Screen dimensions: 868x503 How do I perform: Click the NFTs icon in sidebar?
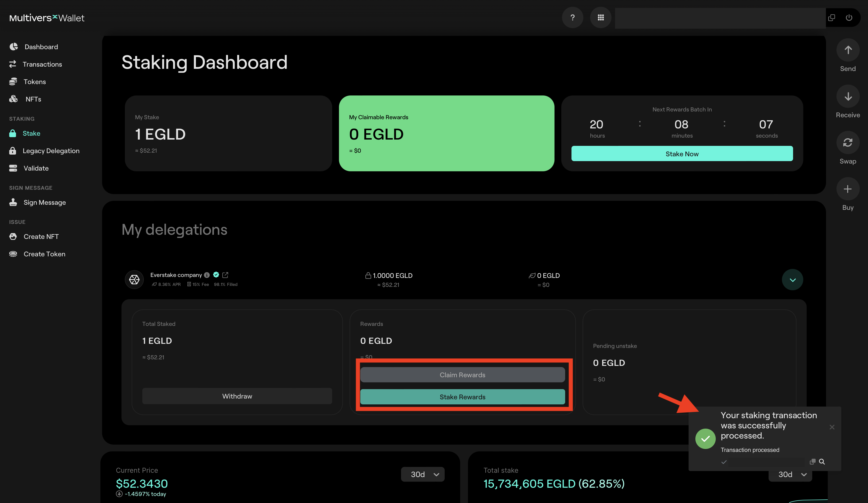click(x=13, y=99)
